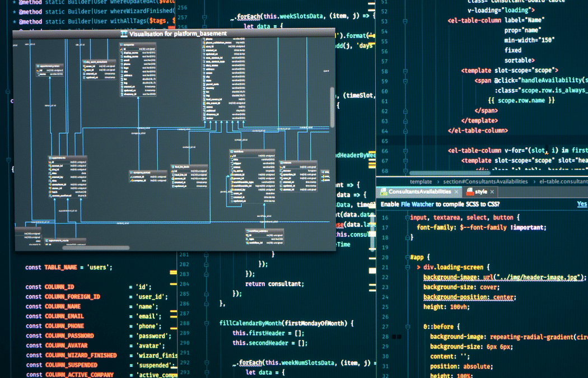Click the section#ConsultantsAvailabilities breadcrumb item
Viewport: 588px width, 378px height.
485,181
